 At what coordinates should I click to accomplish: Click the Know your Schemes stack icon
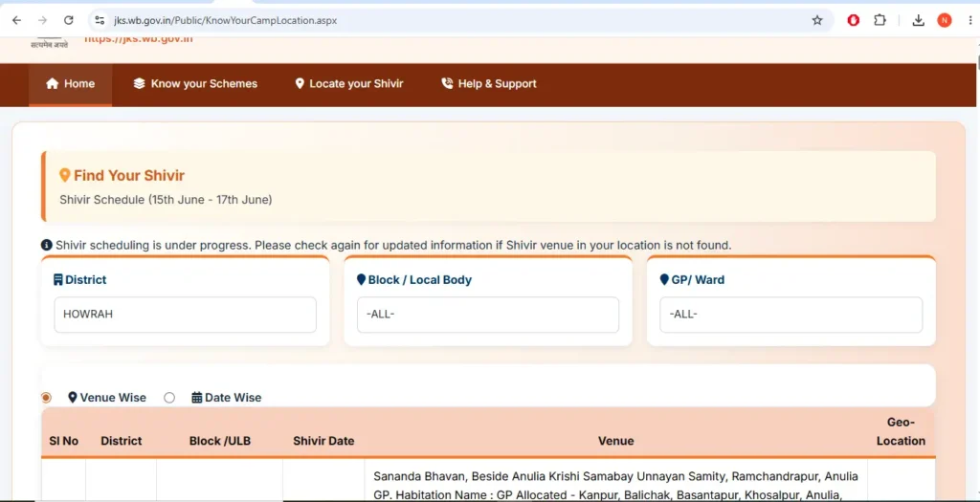click(139, 84)
